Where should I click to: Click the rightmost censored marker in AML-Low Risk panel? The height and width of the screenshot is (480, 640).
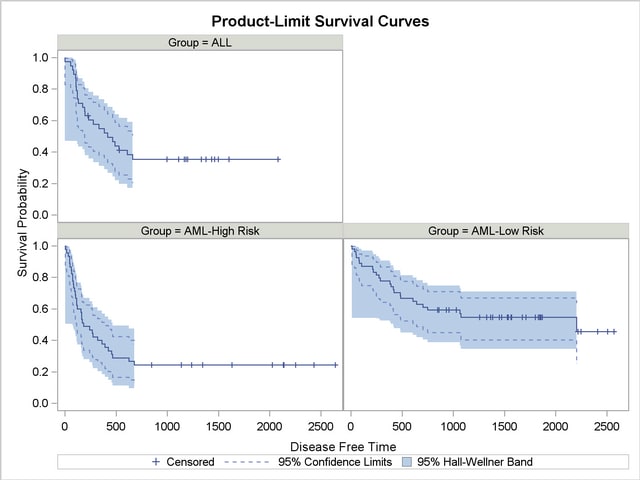coord(614,331)
